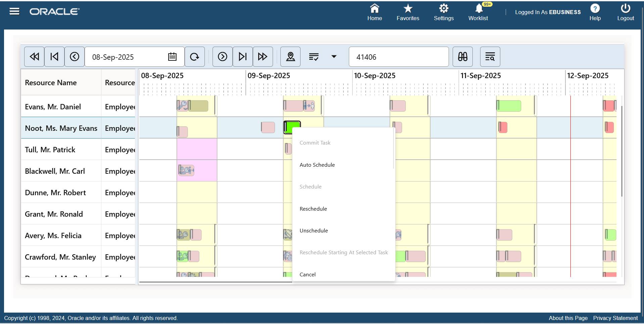
Task: Open the binoculars search tool
Action: (x=462, y=57)
